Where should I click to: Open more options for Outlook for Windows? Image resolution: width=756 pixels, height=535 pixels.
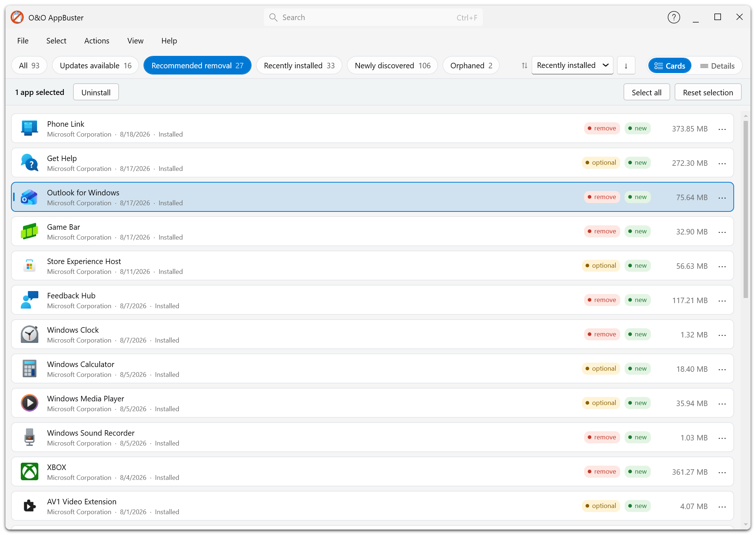722,198
